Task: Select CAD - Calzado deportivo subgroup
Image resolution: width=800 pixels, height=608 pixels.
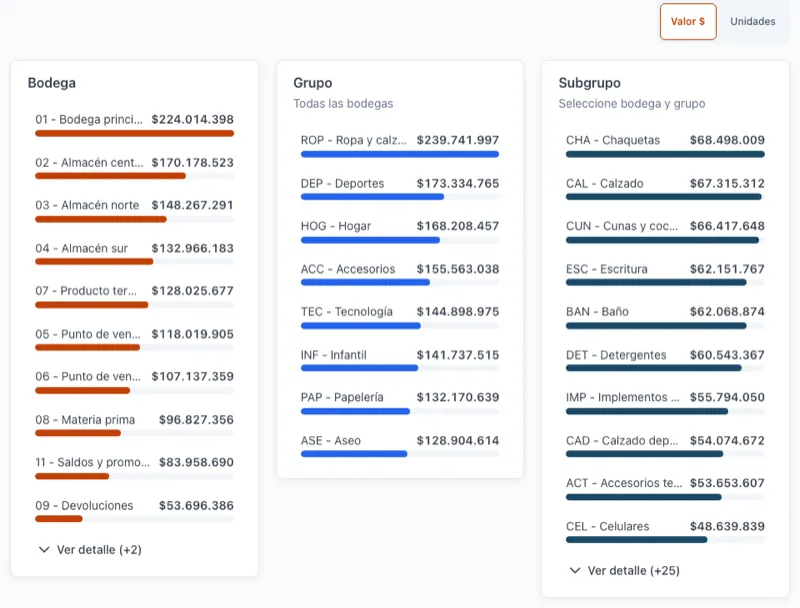Action: [x=665, y=446]
